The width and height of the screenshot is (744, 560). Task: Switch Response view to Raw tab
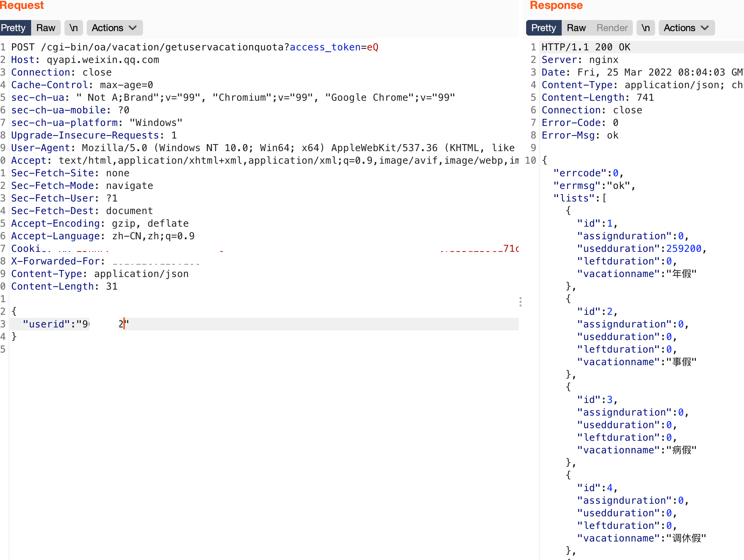[576, 28]
